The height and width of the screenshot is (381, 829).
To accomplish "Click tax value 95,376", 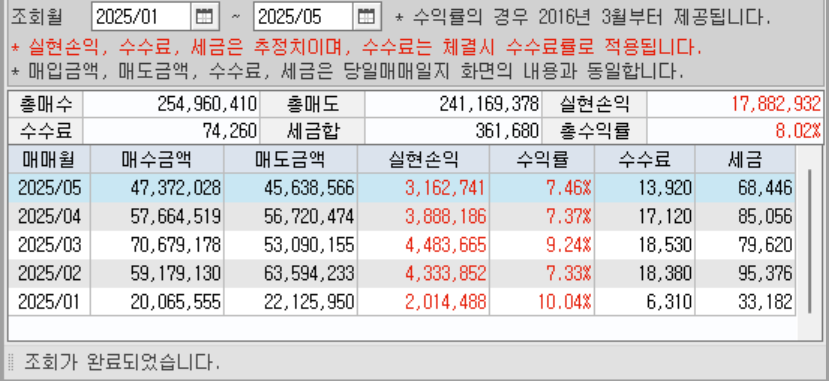I will [x=766, y=273].
